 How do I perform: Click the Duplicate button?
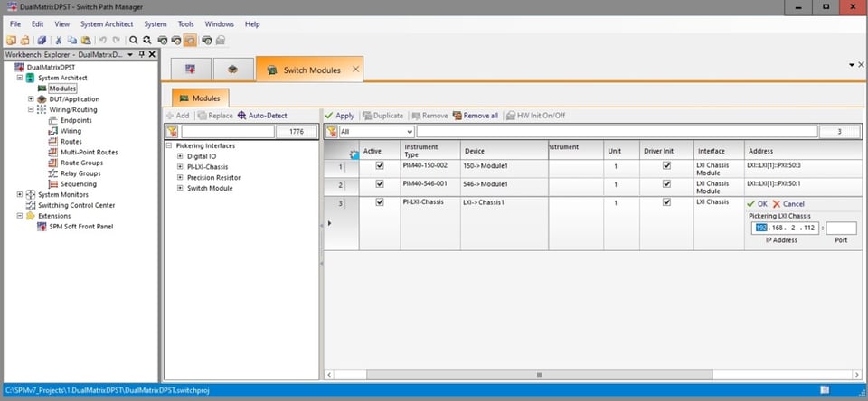click(383, 116)
